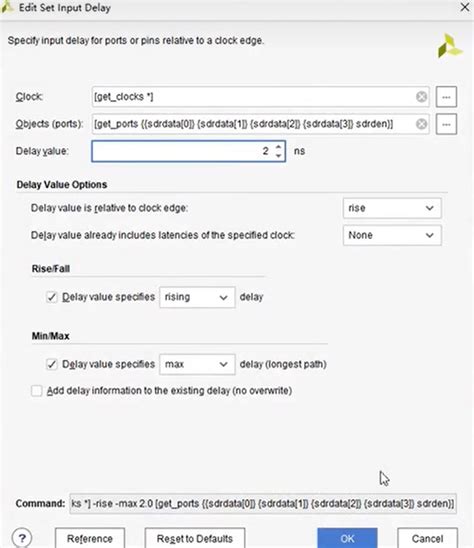Open ports chooser with the ellipsis button

(446, 124)
